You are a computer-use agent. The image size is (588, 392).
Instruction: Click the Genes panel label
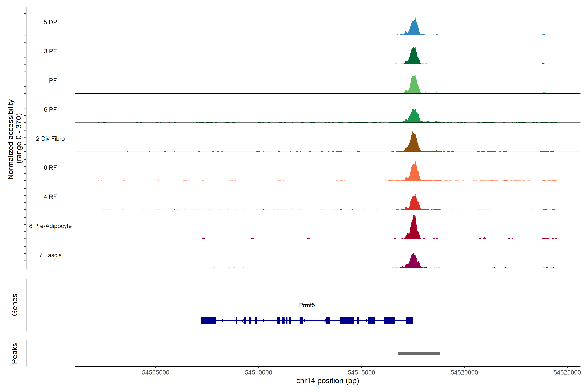15,305
